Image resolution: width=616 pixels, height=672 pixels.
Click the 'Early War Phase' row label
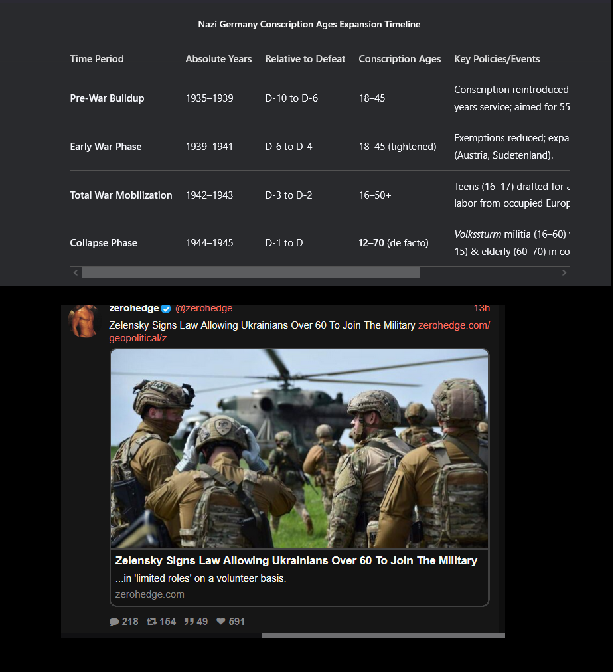click(x=106, y=147)
